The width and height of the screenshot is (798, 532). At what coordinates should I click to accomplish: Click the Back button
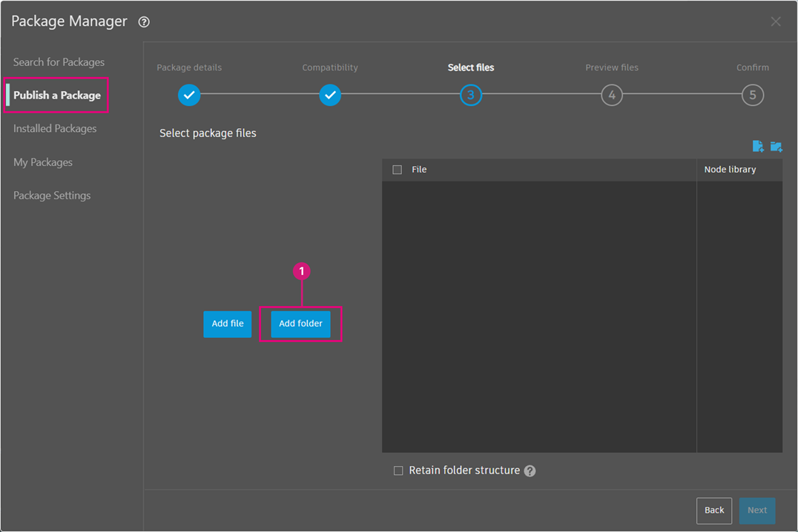713,511
